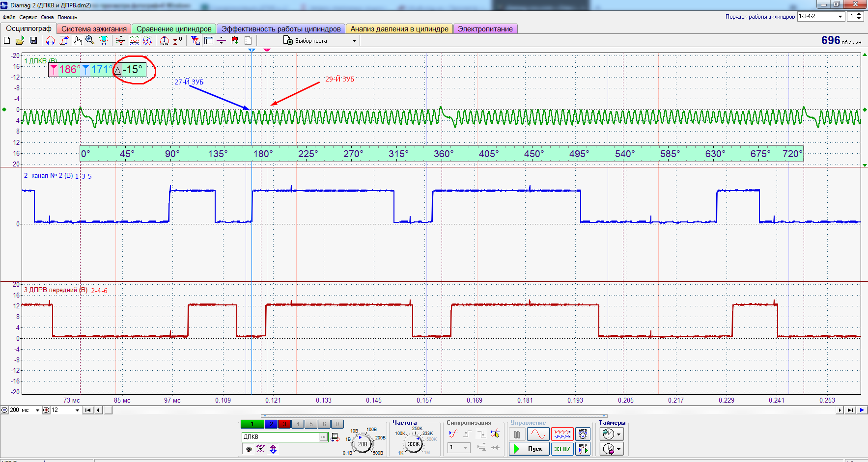This screenshot has width=868, height=462.
Task: Click the vertical stretch waveform icon
Action: click(x=64, y=40)
